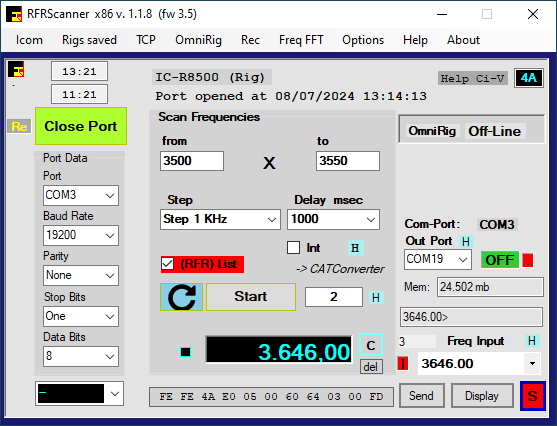Click the OmniRig label in status panel

coord(432,131)
